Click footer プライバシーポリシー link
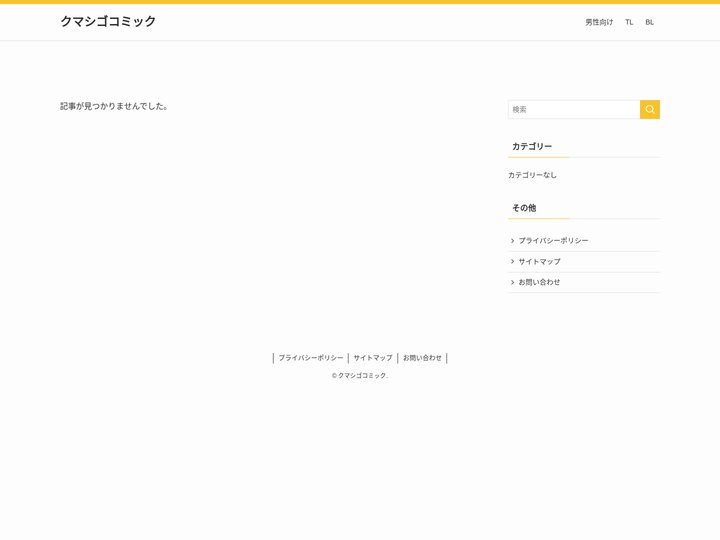The image size is (720, 540). point(311,358)
